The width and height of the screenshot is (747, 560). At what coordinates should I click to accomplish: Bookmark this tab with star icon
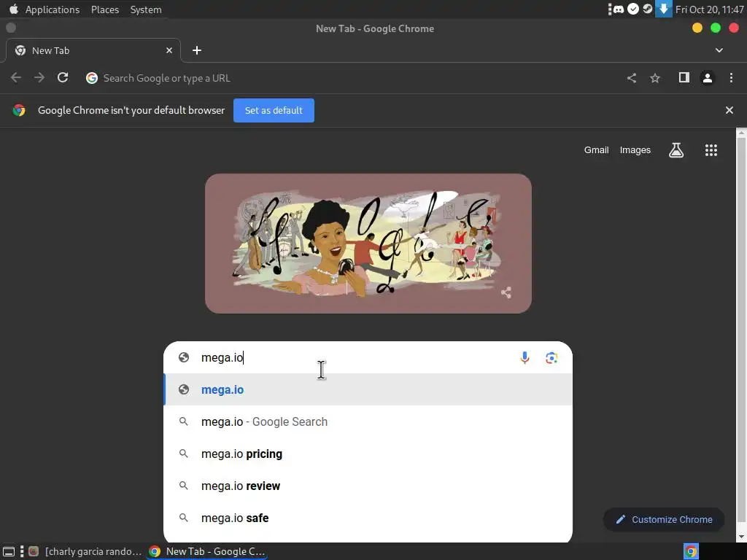pyautogui.click(x=655, y=77)
